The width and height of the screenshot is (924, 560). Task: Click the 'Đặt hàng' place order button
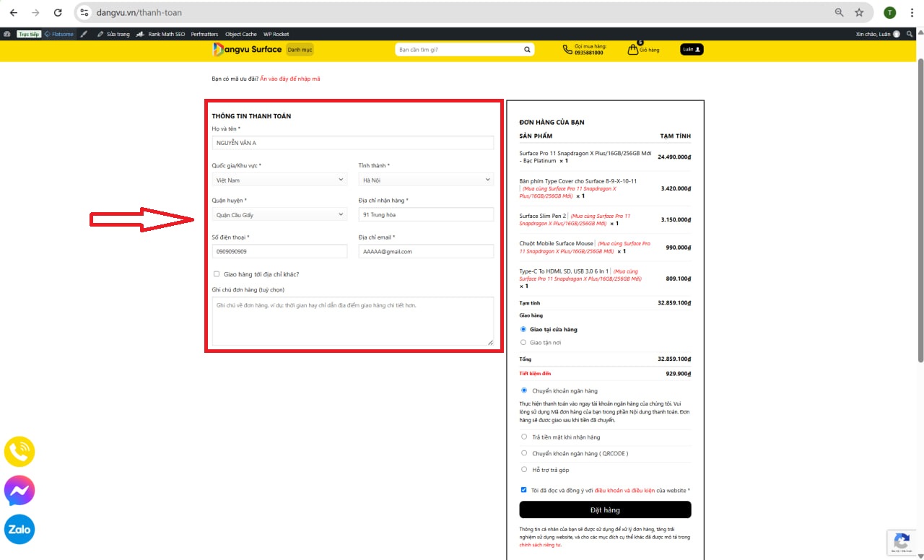click(x=605, y=509)
